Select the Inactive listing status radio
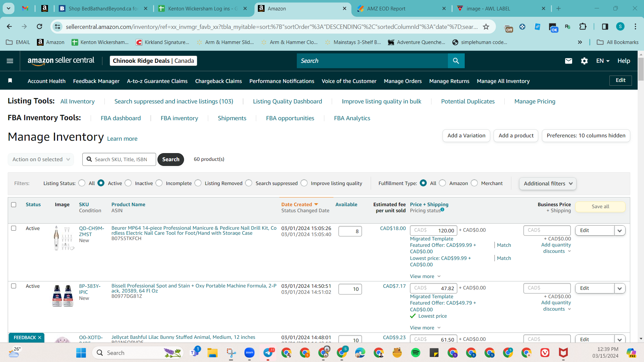 click(x=128, y=183)
